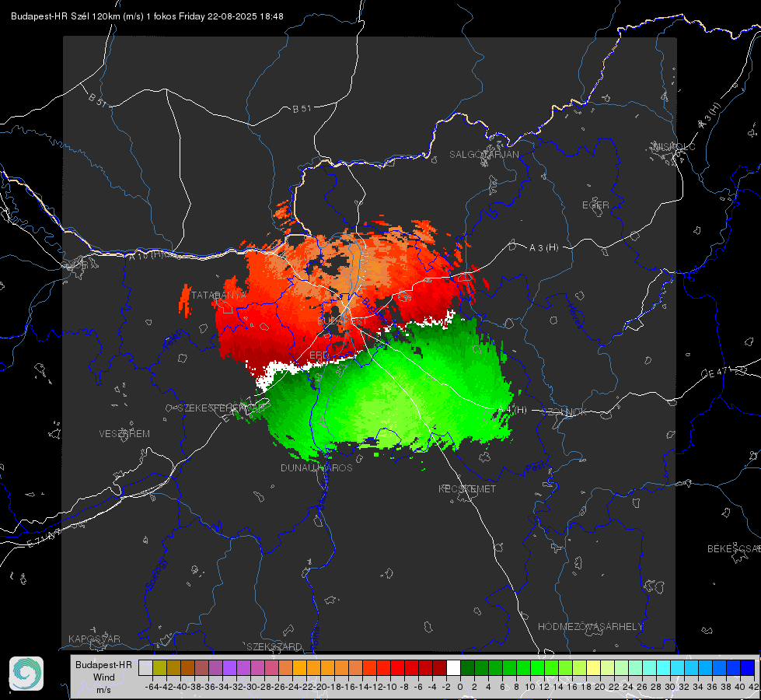The width and height of the screenshot is (761, 700).
Task: Click the MISKOLC city label
Action: 675,146
